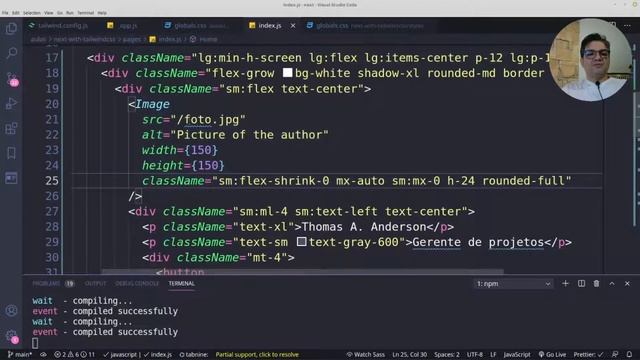Start Go Live server
Viewport: 640px width, 360px height.
pos(552,355)
